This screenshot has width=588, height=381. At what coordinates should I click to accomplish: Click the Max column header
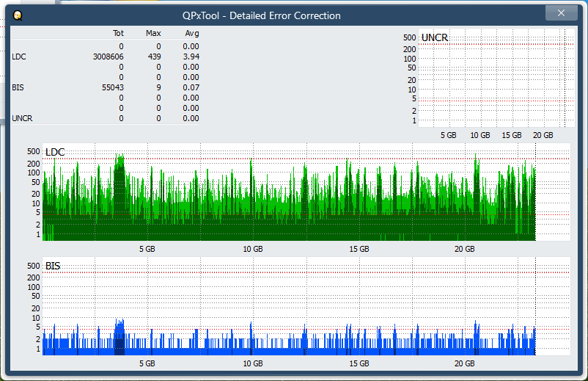tap(153, 33)
